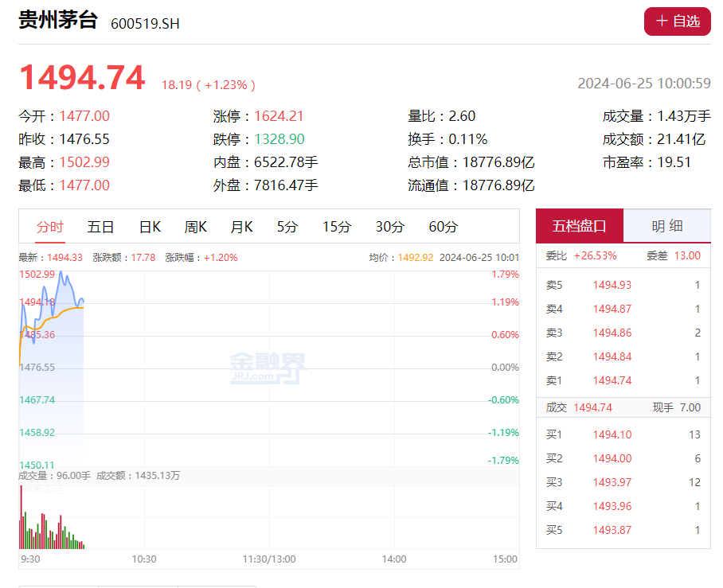Select the 买2 order row at 1494.00
Screen dimensions: 723x588
(x=623, y=459)
